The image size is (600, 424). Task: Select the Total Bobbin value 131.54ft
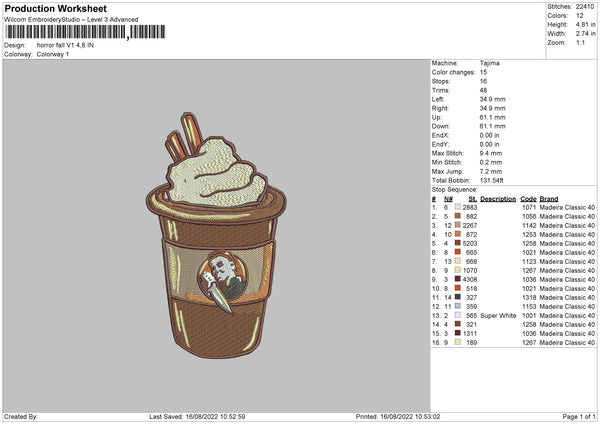click(x=491, y=180)
